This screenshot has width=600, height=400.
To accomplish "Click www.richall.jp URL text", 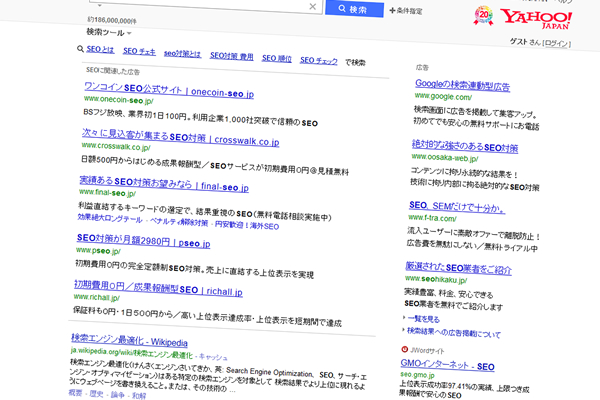I will coord(97,297).
